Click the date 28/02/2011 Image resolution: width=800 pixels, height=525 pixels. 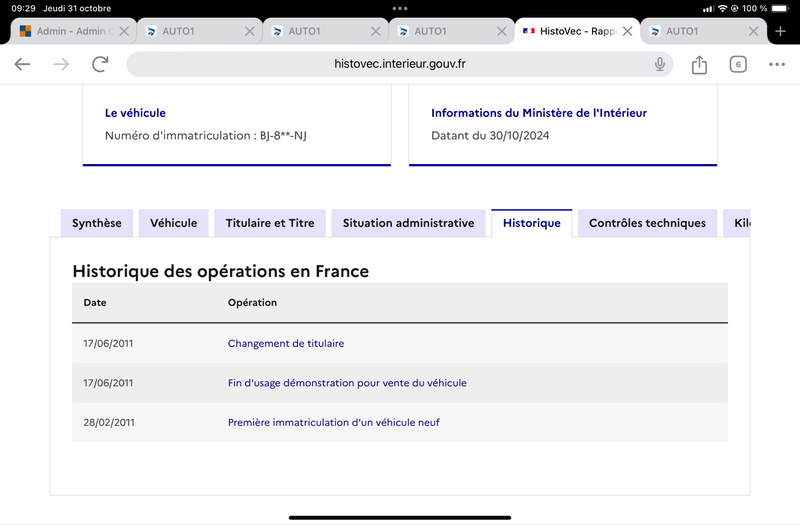coord(109,422)
